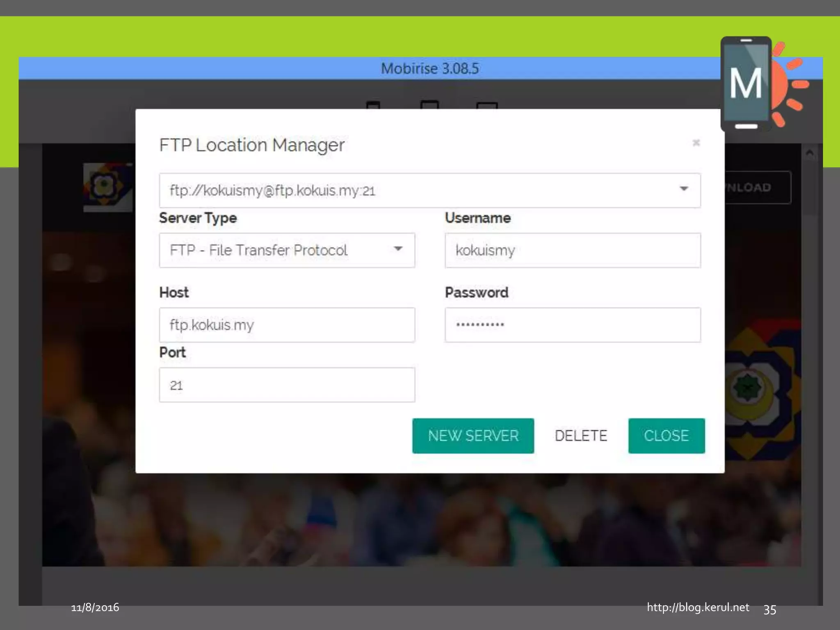
Task: Dismiss dialog with the small X icon
Action: tap(696, 143)
